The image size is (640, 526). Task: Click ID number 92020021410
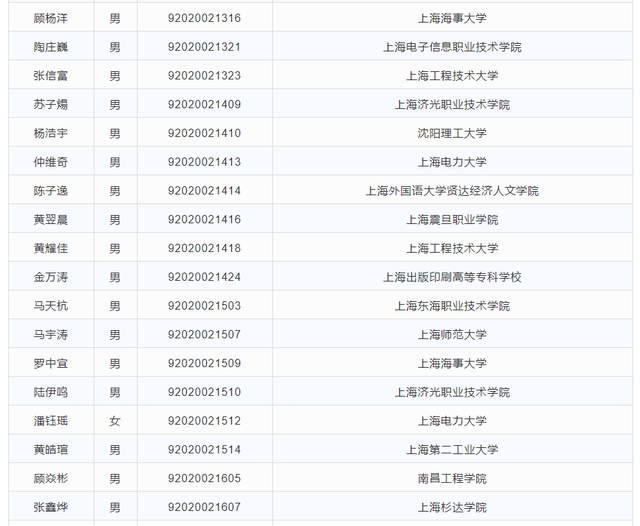(x=204, y=133)
